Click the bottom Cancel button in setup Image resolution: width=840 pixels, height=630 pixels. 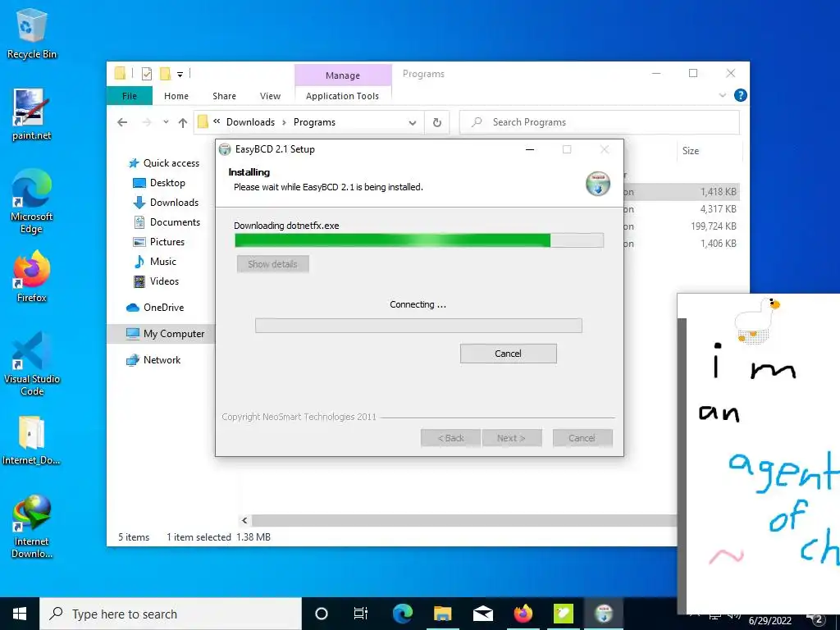pos(582,438)
